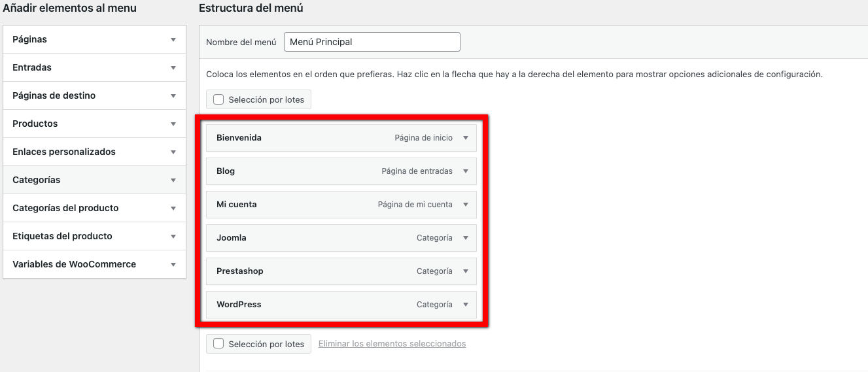Select the Variables de WooCommerce title
868x372 pixels.
tap(75, 264)
